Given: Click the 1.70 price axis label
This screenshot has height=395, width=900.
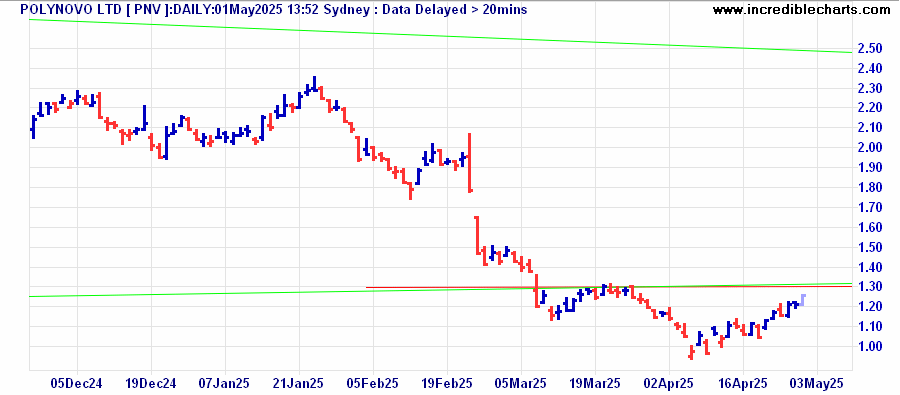Looking at the screenshot, I should (x=870, y=207).
